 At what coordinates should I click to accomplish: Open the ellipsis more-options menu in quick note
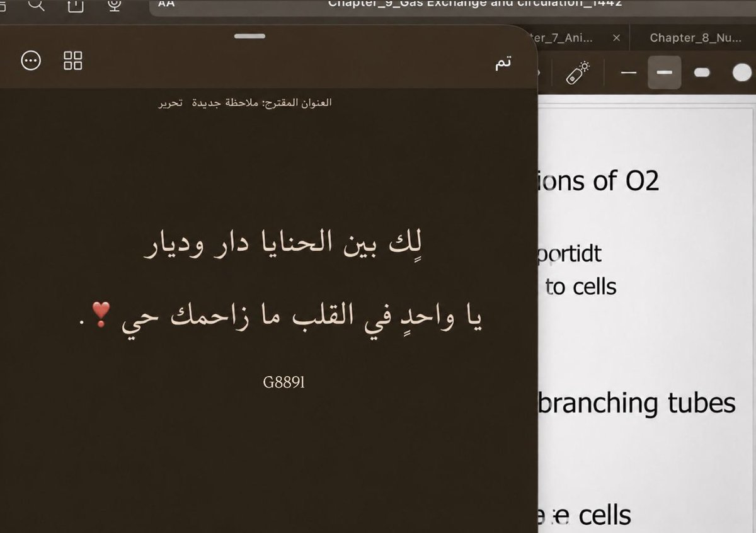coord(31,60)
